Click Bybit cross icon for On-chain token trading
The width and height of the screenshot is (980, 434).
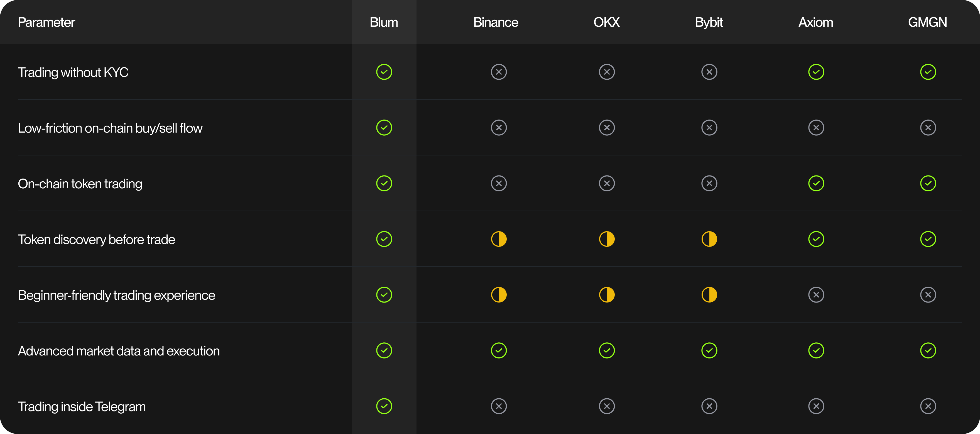coord(709,184)
